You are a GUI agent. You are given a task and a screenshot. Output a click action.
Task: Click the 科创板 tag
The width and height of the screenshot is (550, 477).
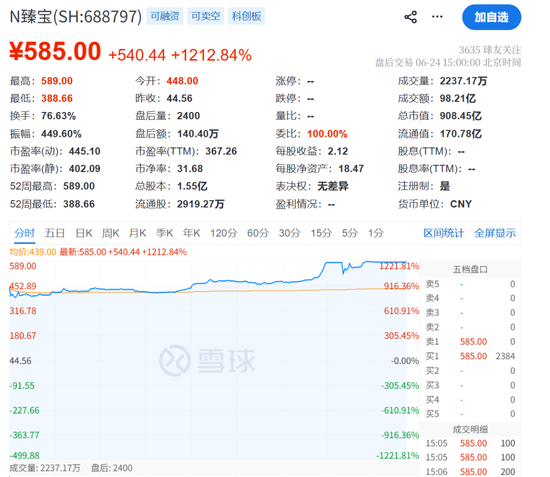246,16
